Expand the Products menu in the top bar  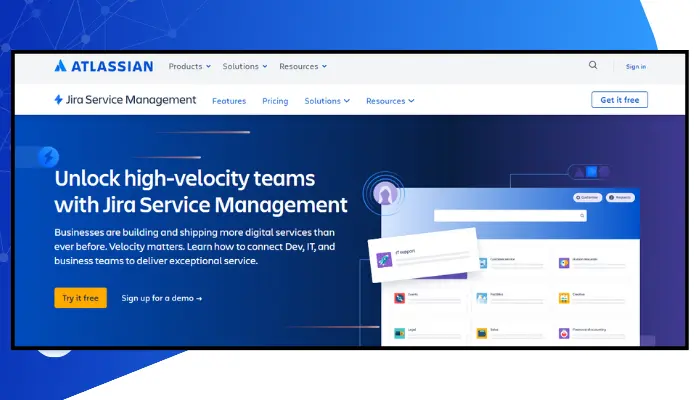click(189, 66)
